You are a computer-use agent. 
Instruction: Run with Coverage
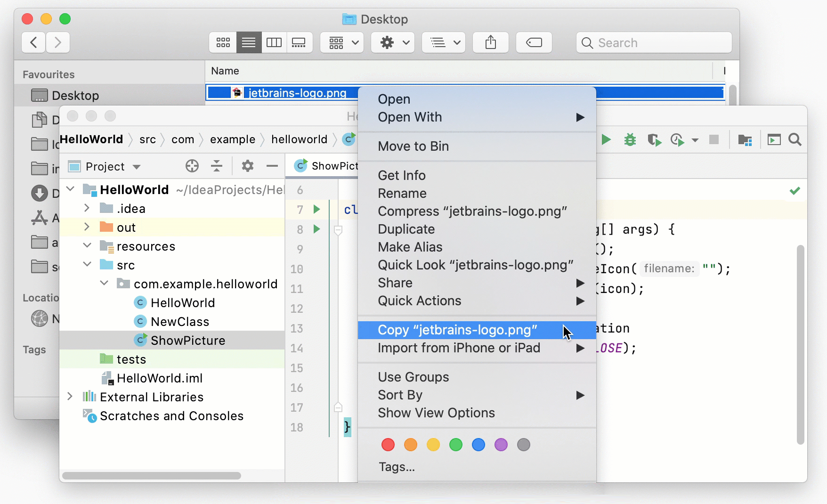point(654,139)
